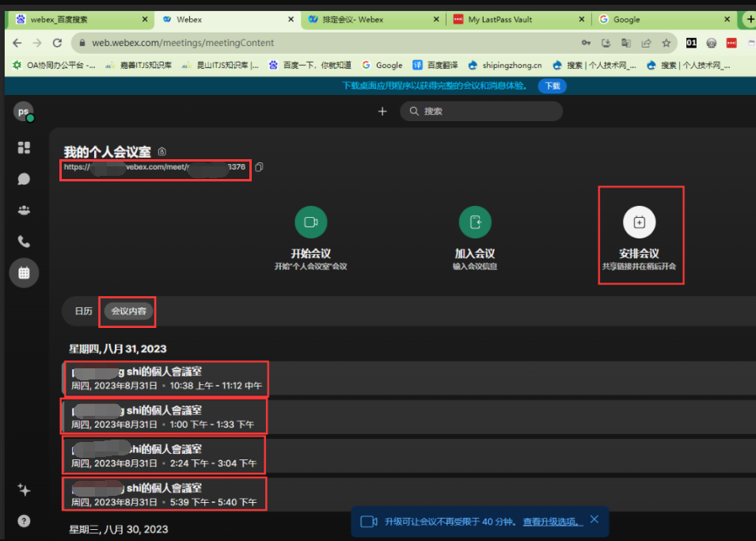The height and width of the screenshot is (541, 756).
Task: Open the Help question mark icon
Action: [x=24, y=520]
